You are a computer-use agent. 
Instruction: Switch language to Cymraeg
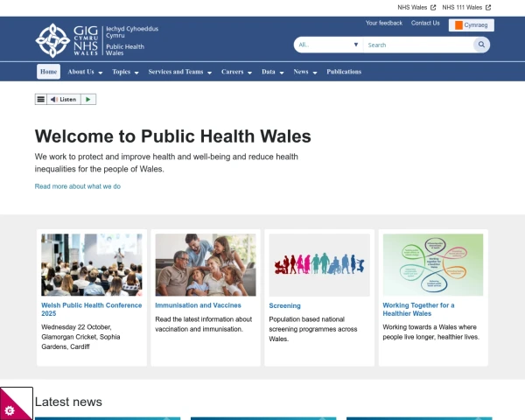coord(471,25)
